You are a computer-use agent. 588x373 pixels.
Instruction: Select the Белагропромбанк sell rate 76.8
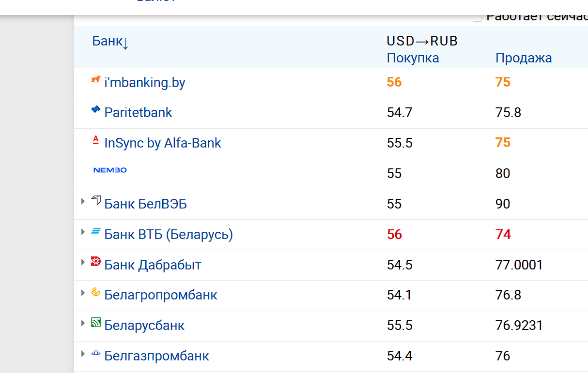[508, 295]
